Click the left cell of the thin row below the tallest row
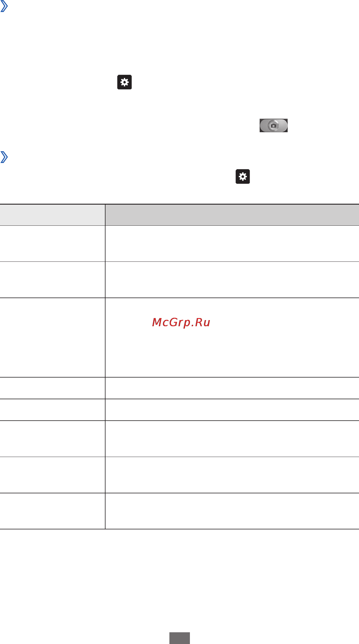The image size is (359, 644). (x=52, y=388)
